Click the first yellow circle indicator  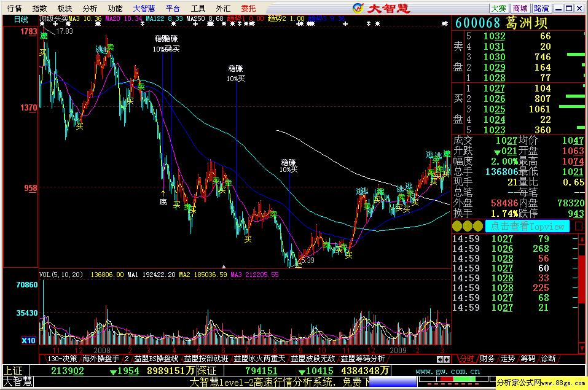pos(457,226)
